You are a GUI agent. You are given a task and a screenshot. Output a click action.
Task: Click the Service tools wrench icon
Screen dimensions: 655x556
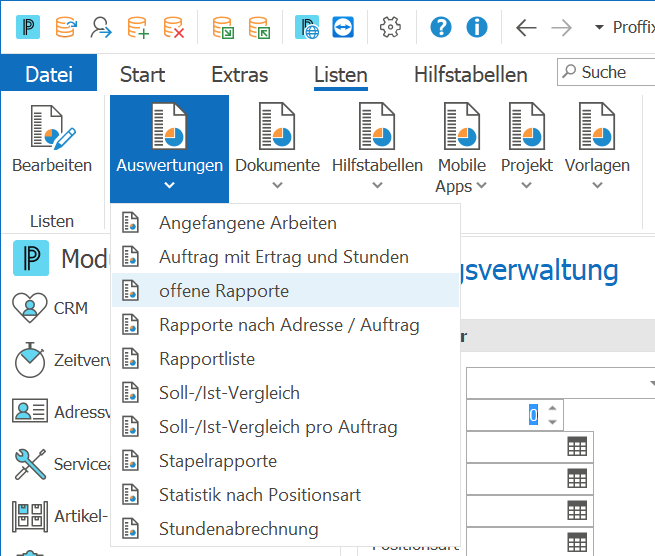(30, 464)
